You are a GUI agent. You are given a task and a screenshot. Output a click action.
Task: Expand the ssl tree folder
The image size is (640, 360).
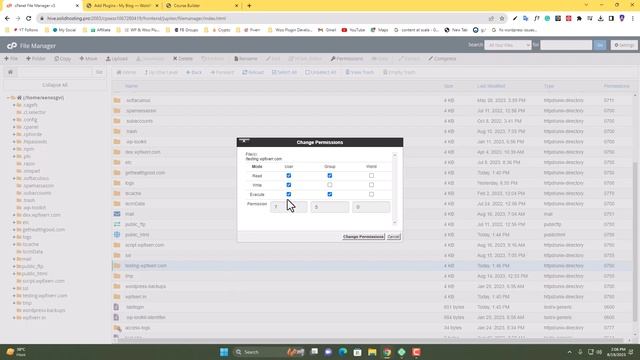pos(14,288)
